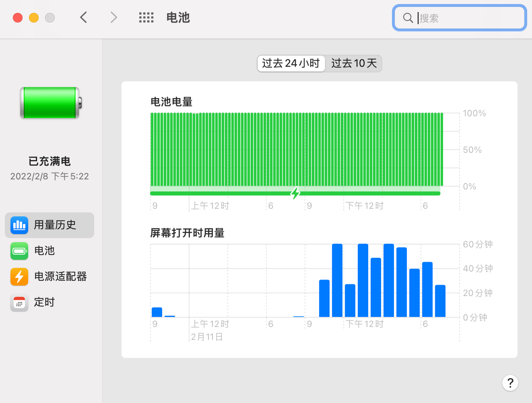This screenshot has width=532, height=403.
Task: Close the window with the red button
Action: 18,17
